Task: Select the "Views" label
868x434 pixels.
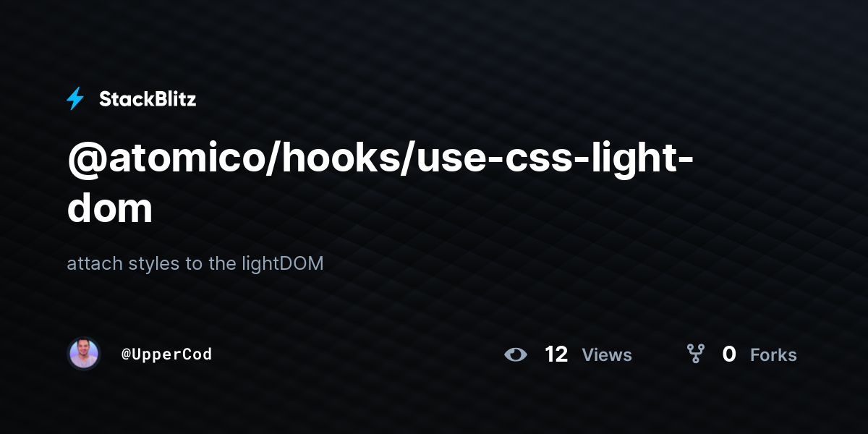Action: pos(607,355)
